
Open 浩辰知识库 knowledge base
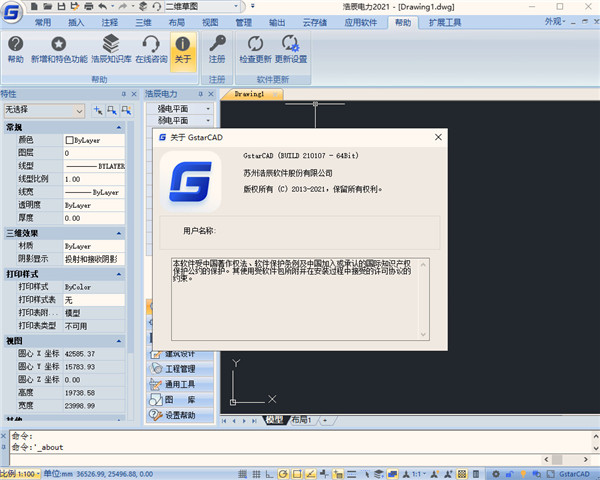click(111, 50)
